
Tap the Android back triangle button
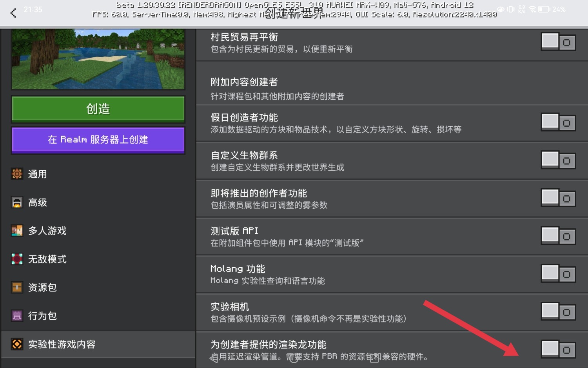click(x=214, y=358)
